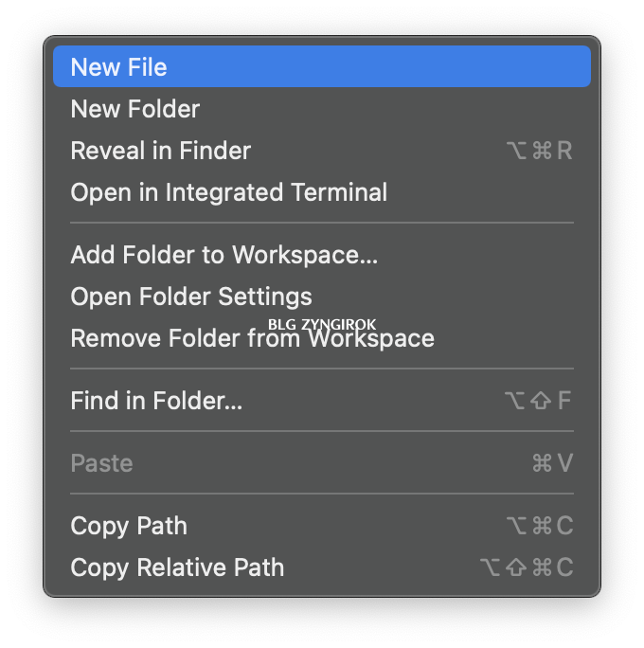
Task: Click the BLG ZYNGIROK overlay text
Action: point(322,324)
